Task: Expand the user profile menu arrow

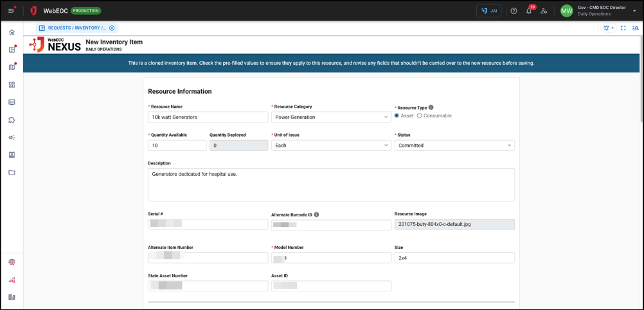Action: pos(634,11)
